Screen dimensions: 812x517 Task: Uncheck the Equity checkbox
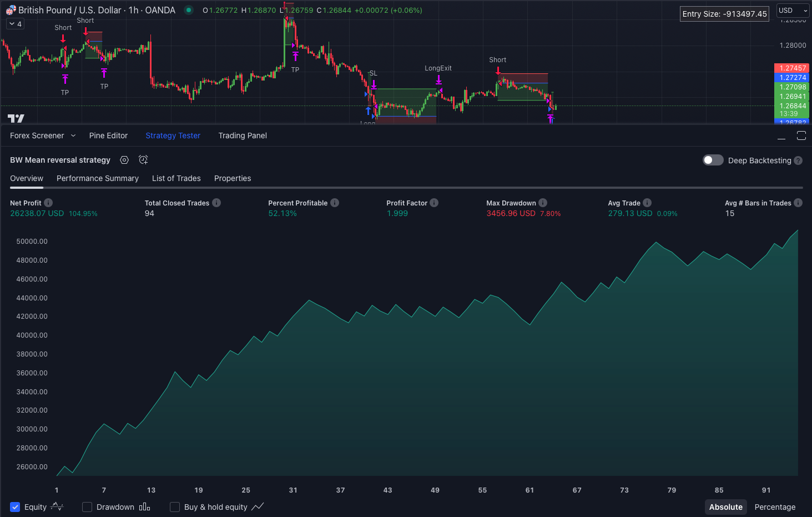(x=15, y=507)
